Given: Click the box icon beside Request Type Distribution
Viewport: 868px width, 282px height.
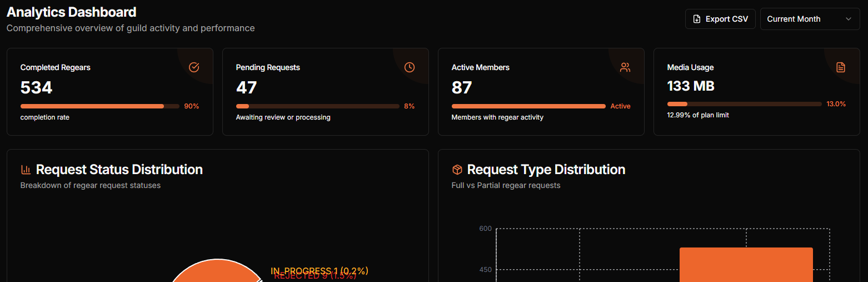Looking at the screenshot, I should 457,170.
